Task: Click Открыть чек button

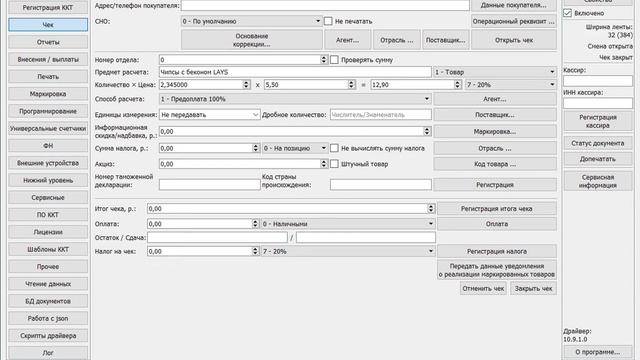Action: 514,40
